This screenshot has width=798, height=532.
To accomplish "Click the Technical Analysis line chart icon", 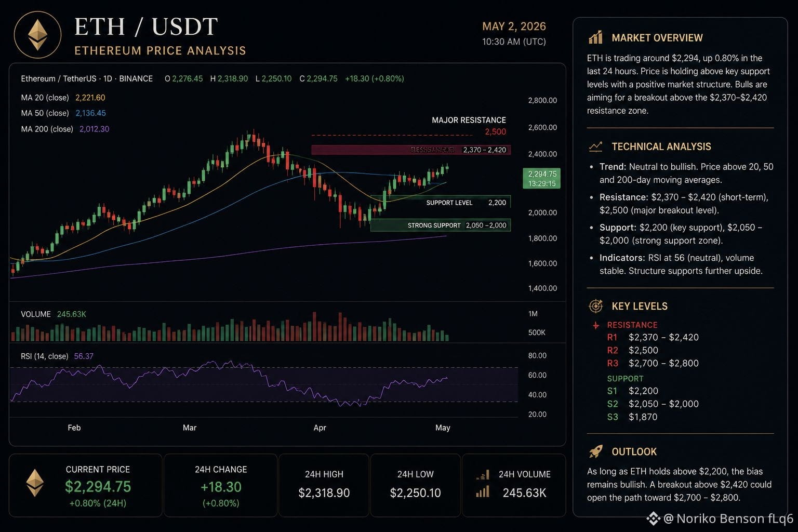I will point(595,147).
